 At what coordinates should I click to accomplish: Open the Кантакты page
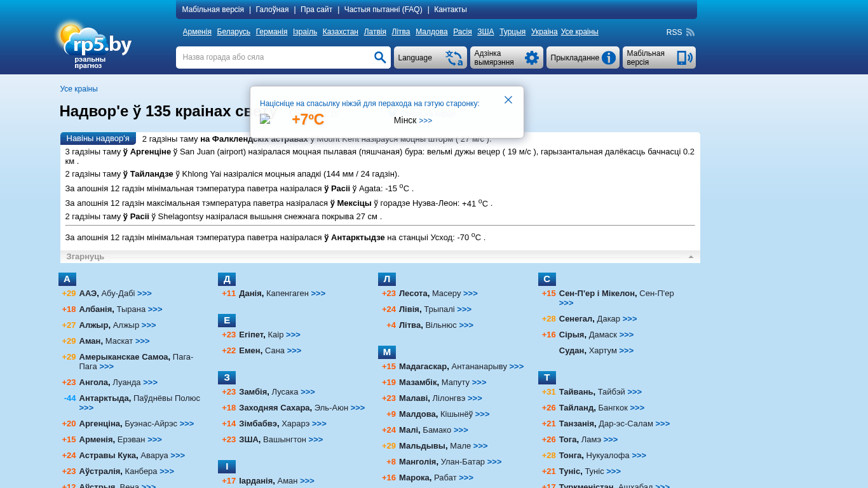click(451, 10)
